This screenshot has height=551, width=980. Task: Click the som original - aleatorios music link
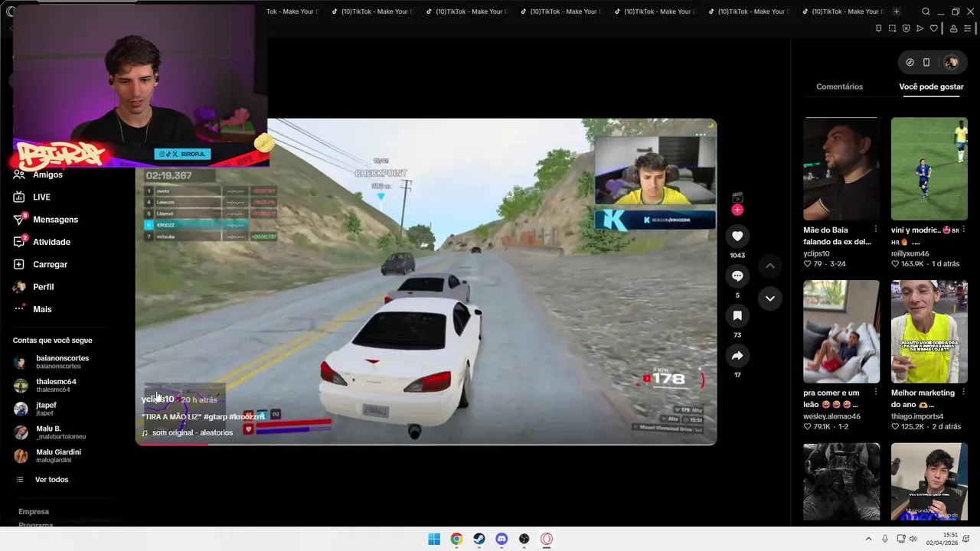(x=192, y=432)
